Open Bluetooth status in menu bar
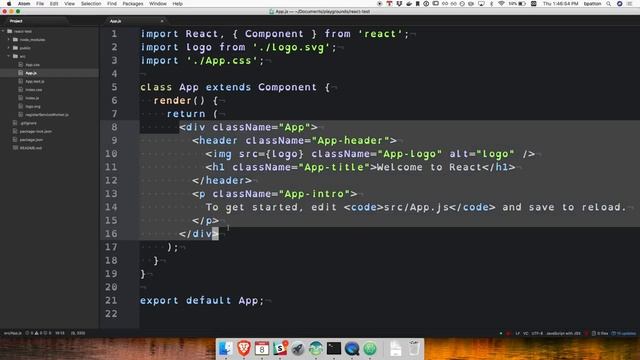This screenshot has height=360, width=640. 491,4
